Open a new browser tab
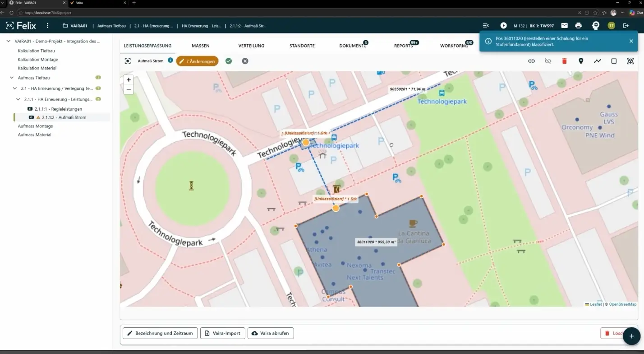The image size is (644, 354). pos(134,3)
